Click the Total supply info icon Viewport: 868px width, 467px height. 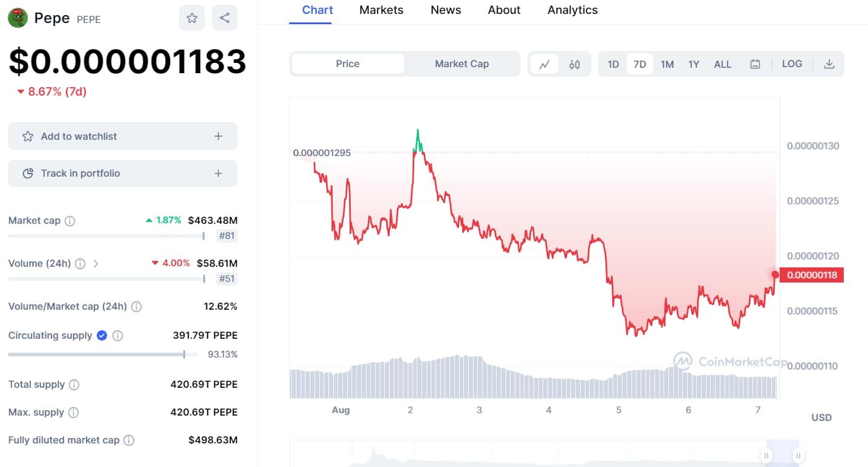(74, 385)
